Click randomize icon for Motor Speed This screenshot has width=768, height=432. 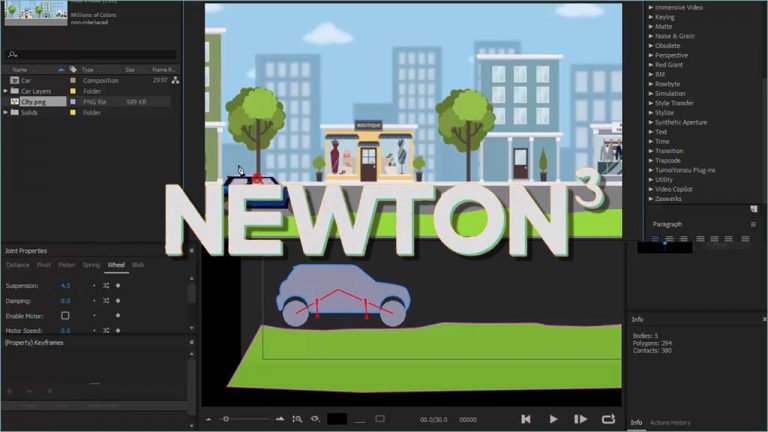click(x=106, y=331)
